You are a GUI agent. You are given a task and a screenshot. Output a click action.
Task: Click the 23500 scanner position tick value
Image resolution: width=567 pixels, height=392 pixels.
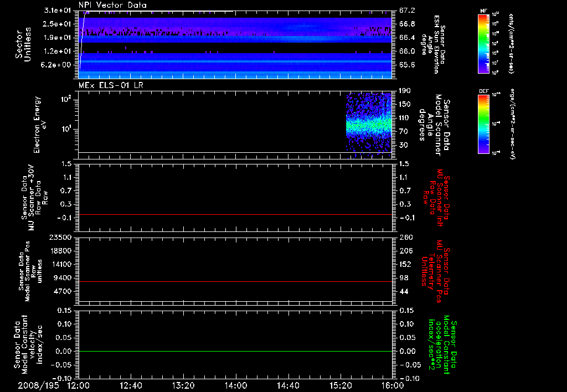pyautogui.click(x=60, y=238)
